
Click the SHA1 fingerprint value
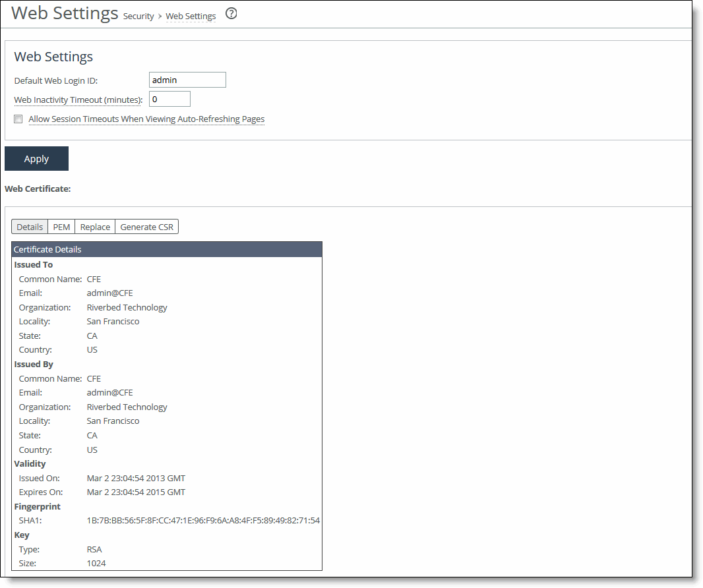click(202, 520)
